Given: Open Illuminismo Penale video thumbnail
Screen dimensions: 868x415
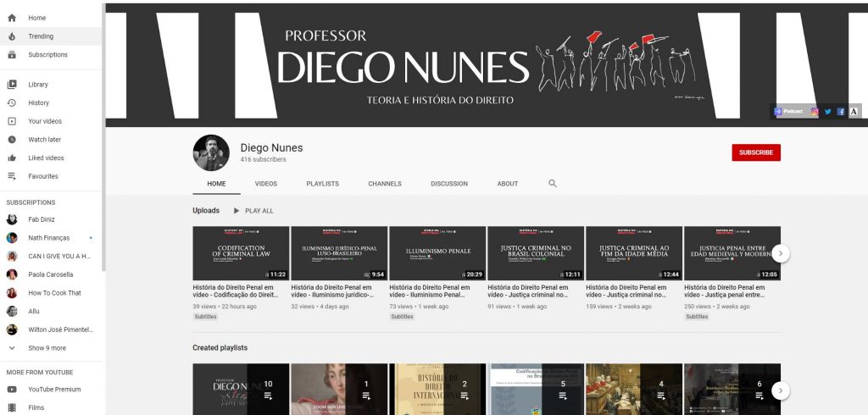Looking at the screenshot, I should click(x=437, y=253).
